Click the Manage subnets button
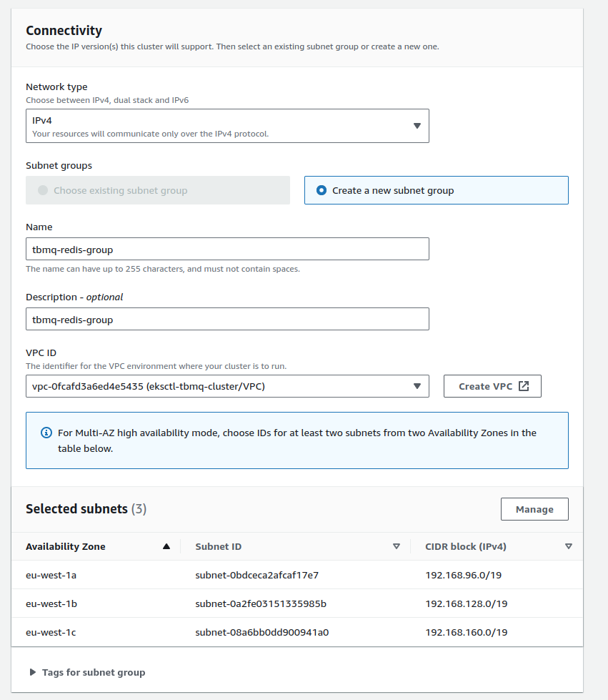The height and width of the screenshot is (700, 608). [534, 509]
